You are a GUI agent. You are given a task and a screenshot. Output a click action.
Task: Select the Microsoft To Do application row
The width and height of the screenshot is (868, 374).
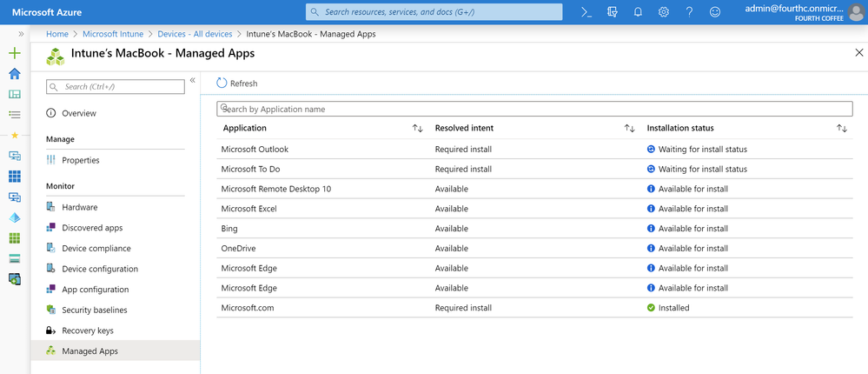tap(534, 169)
